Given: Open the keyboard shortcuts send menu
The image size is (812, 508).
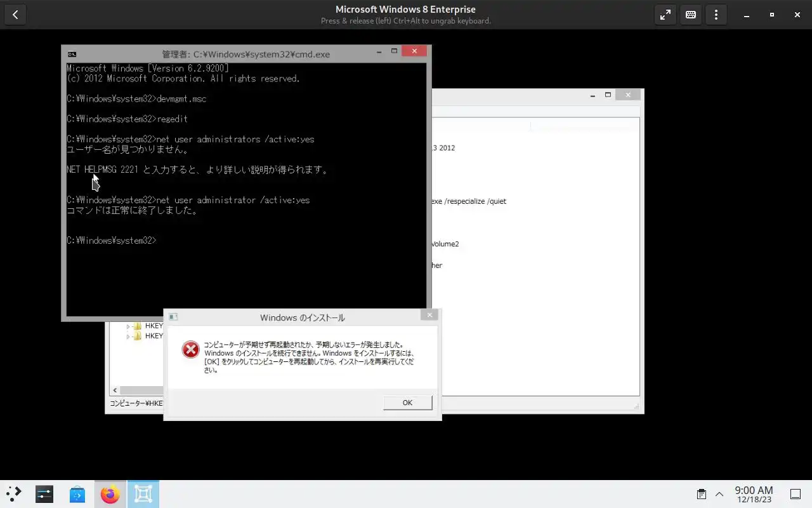Looking at the screenshot, I should (x=691, y=15).
